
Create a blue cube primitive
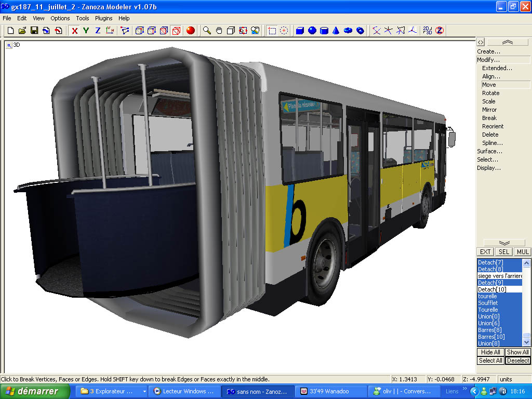coord(300,31)
